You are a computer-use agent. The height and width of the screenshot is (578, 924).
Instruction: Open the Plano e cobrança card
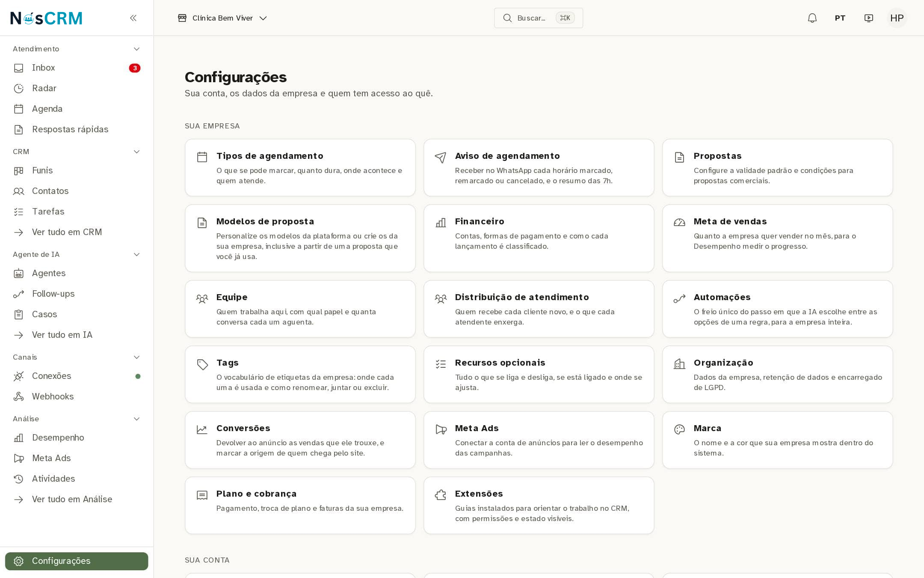tap(300, 505)
